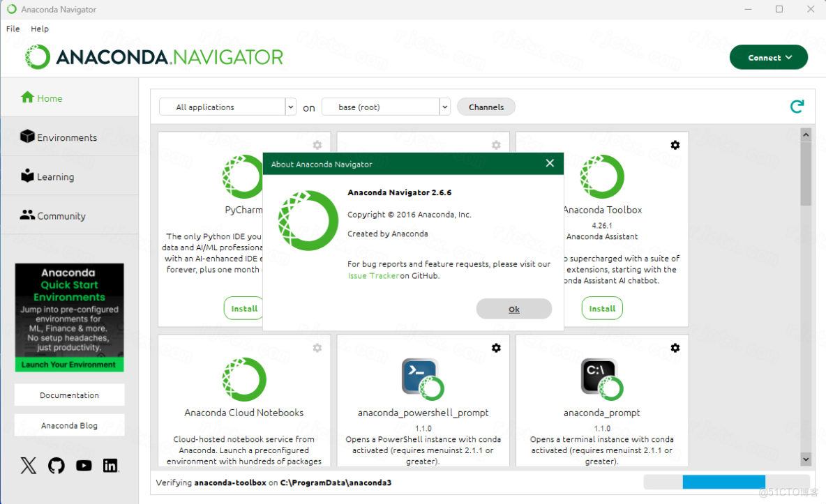Open settings gear on Anaconda Toolbox tile
Screen dimensions: 826x504
click(x=675, y=145)
